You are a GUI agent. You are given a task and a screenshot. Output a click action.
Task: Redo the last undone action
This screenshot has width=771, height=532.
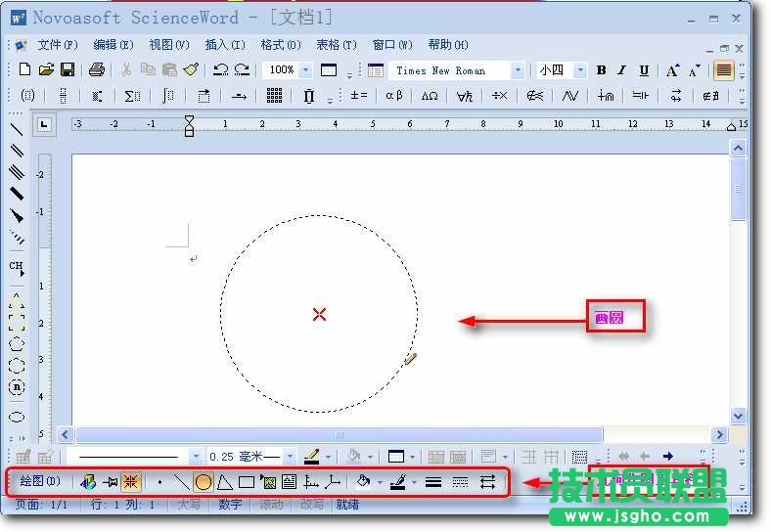(242, 69)
